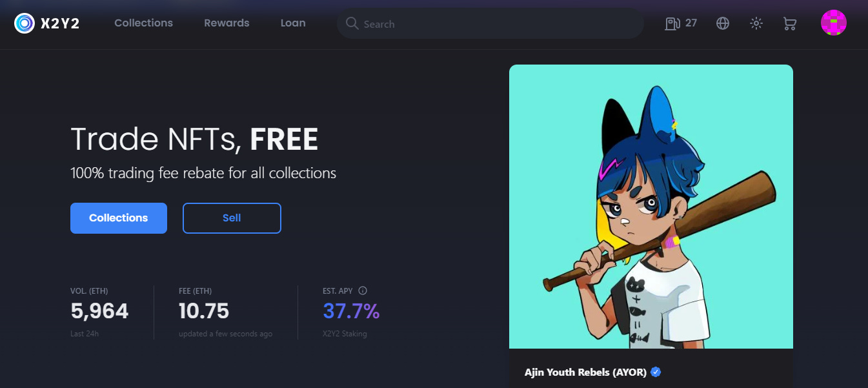The image size is (868, 388).
Task: Open the language globe icon
Action: point(723,24)
